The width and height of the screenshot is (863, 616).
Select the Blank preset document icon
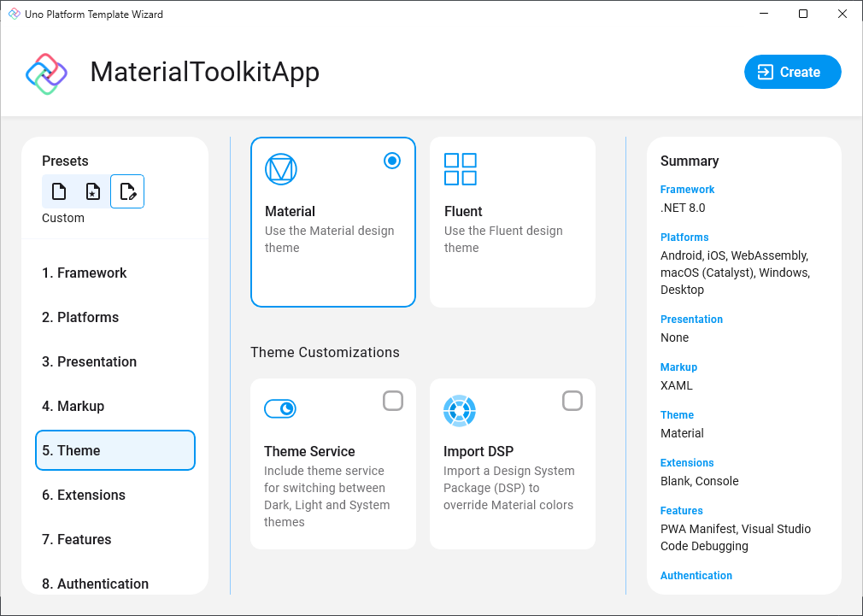point(58,191)
